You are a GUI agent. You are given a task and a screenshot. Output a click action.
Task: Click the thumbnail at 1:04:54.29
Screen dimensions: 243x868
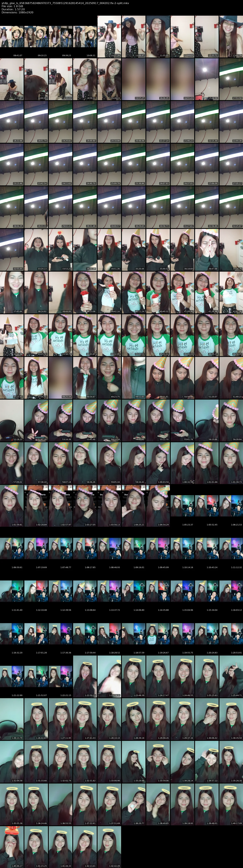click(158, 506)
